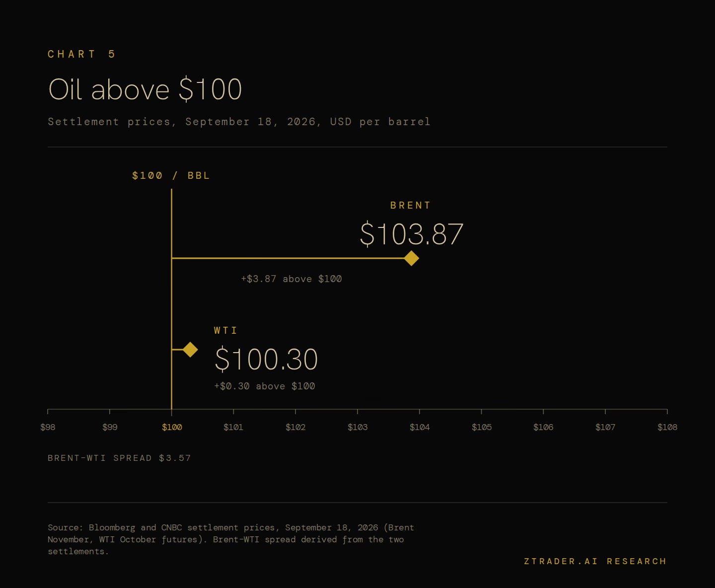Click the WTI diamond marker
The width and height of the screenshot is (715, 588).
coord(190,350)
